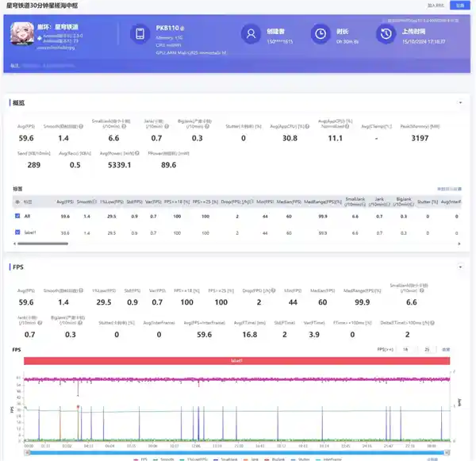Click the left arrow of table scrollbar
Image resolution: width=476 pixels, height=461 pixels.
14,244
